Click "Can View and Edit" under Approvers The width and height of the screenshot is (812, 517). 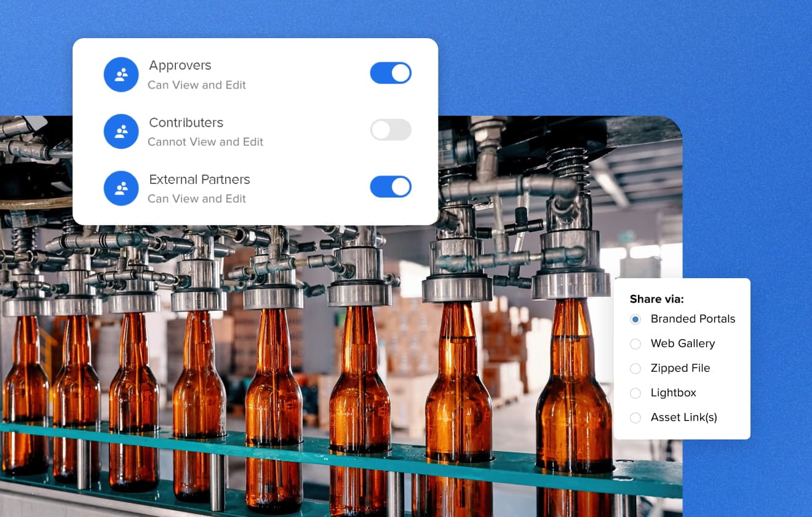tap(197, 85)
